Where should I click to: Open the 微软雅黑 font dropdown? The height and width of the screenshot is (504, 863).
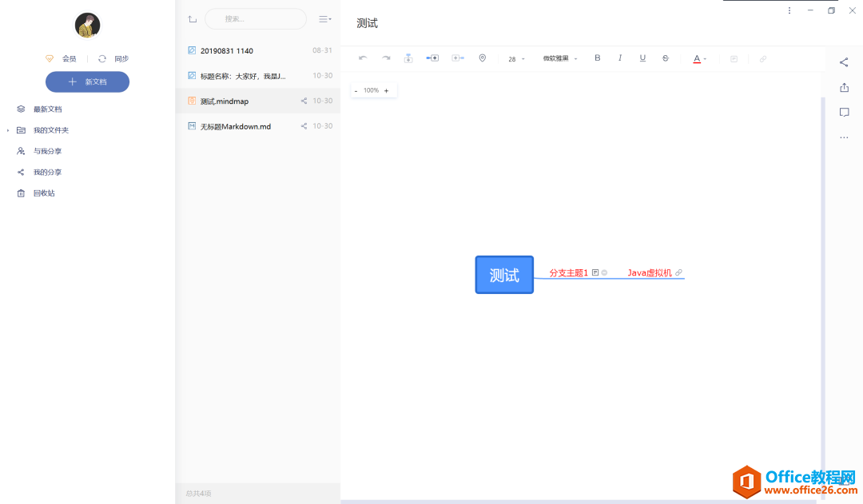tap(559, 58)
